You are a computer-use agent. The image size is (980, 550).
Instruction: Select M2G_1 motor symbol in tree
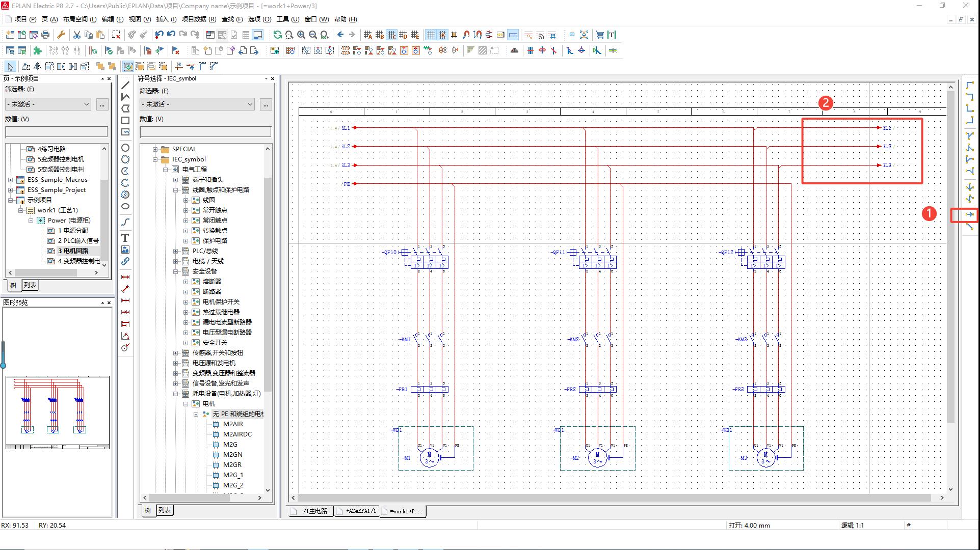click(233, 475)
